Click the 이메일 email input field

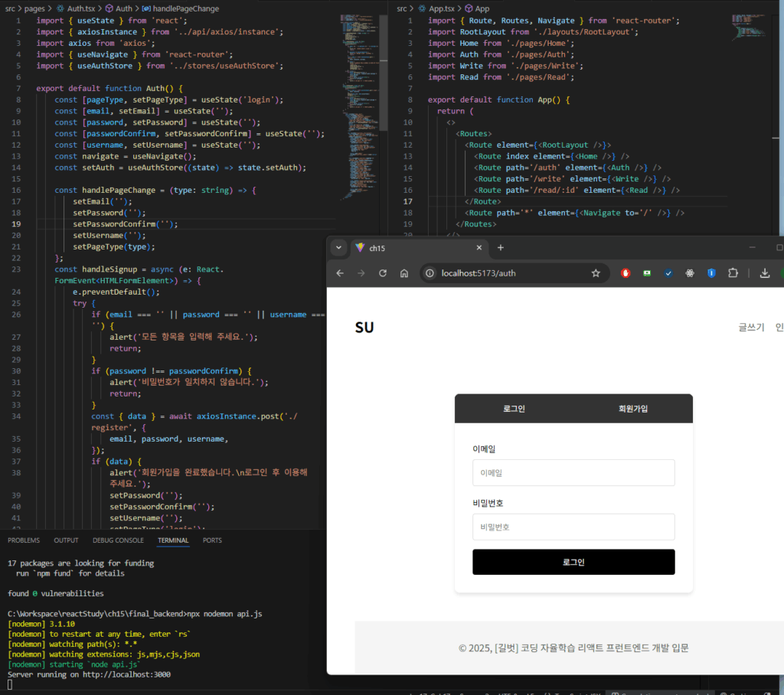pos(573,473)
